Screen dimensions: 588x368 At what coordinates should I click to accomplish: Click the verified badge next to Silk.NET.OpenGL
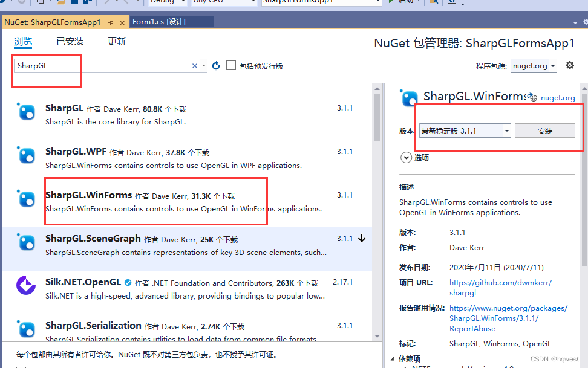pos(128,283)
